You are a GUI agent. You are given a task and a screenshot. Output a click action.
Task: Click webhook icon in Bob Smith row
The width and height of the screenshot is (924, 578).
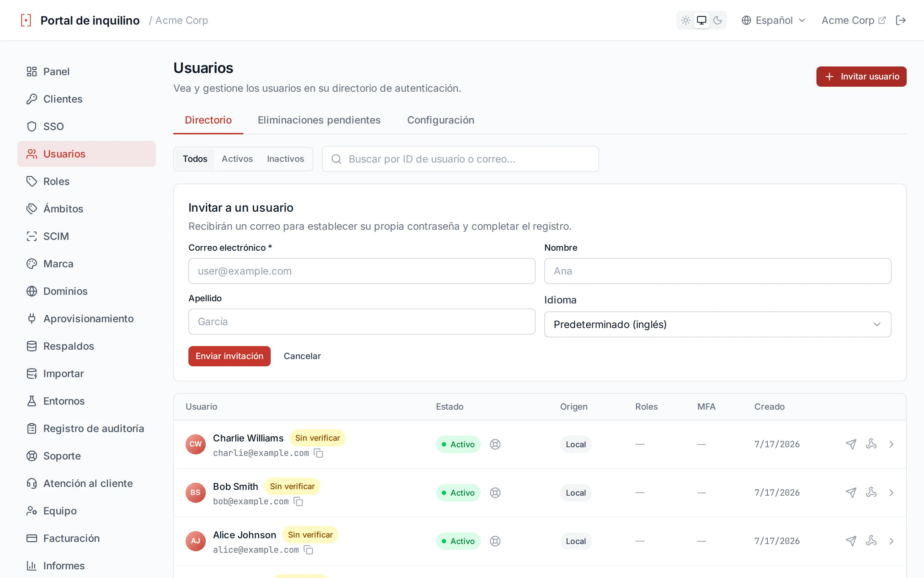871,493
